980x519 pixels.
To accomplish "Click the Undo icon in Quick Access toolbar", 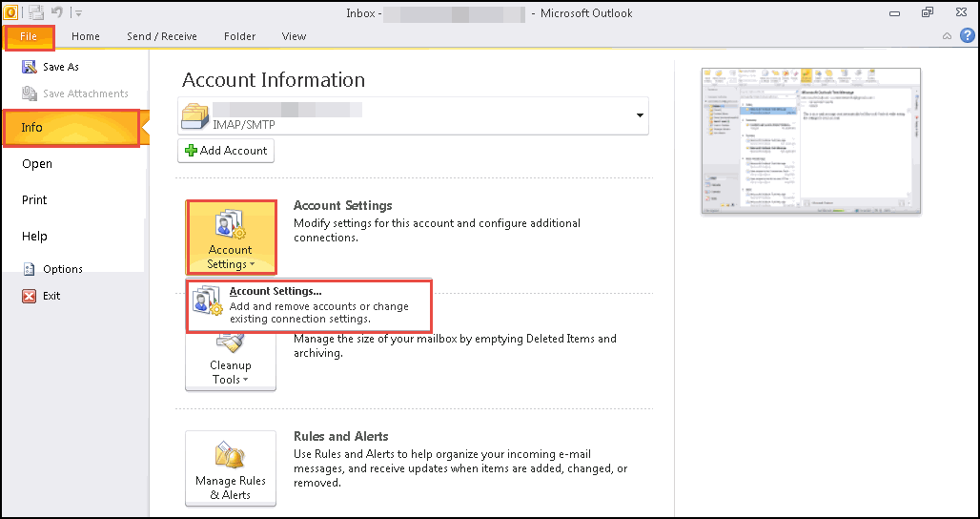I will click(x=57, y=11).
